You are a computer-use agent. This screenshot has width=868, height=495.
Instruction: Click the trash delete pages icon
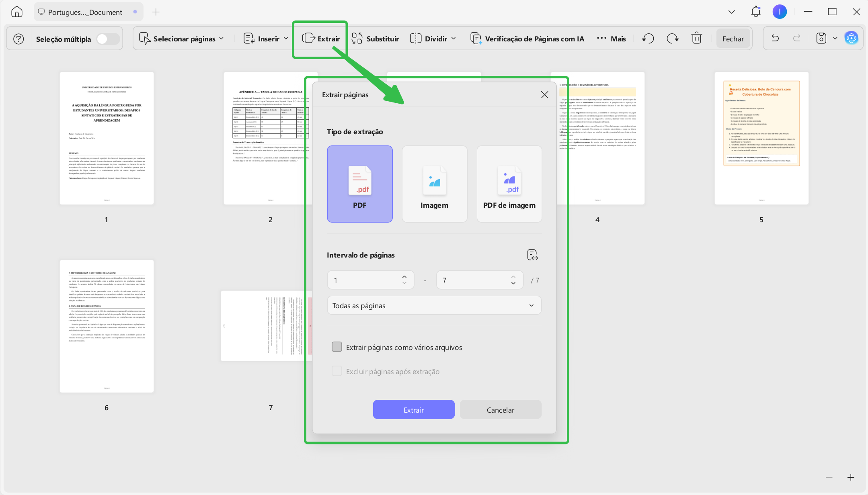click(697, 39)
